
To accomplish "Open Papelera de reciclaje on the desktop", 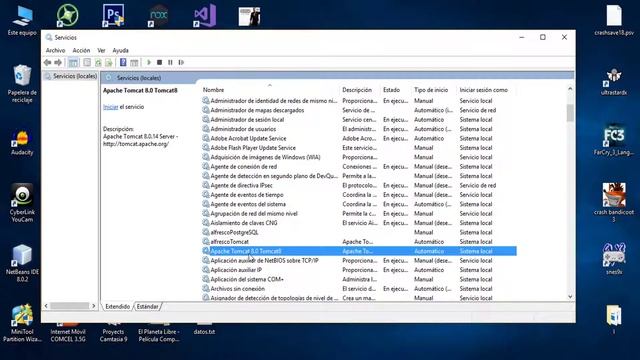I will coord(22,84).
